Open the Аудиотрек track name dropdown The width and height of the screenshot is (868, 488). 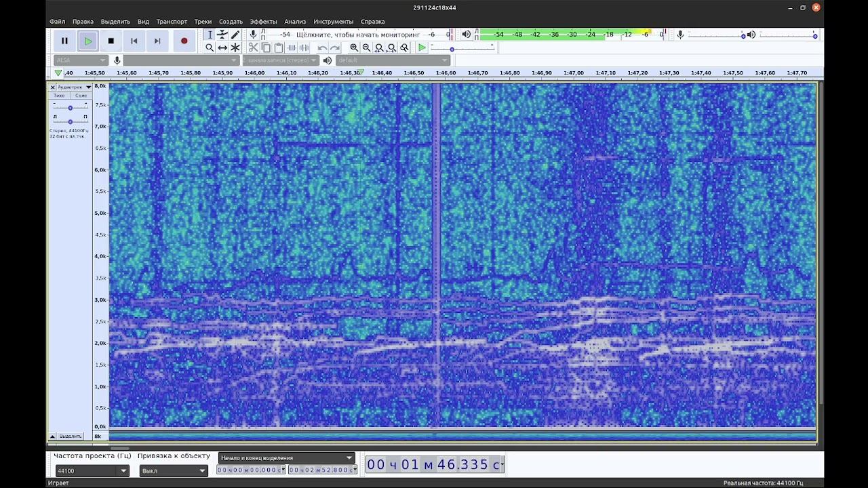[x=75, y=87]
